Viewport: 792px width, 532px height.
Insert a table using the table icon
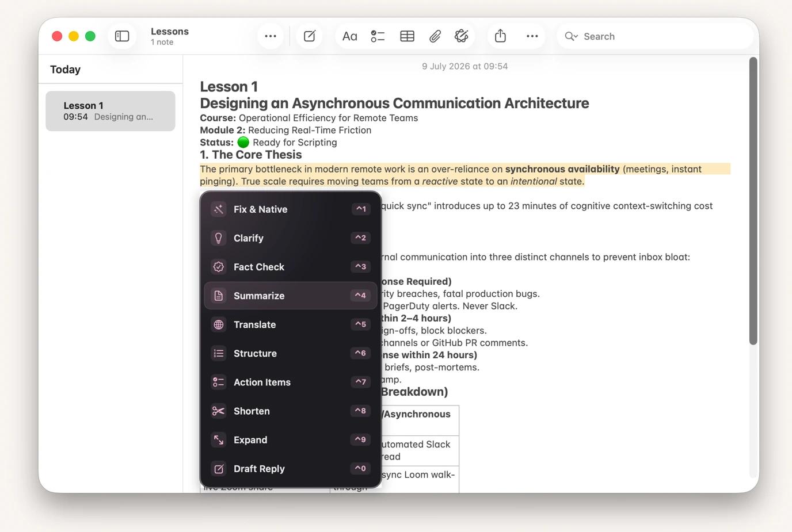coord(407,36)
